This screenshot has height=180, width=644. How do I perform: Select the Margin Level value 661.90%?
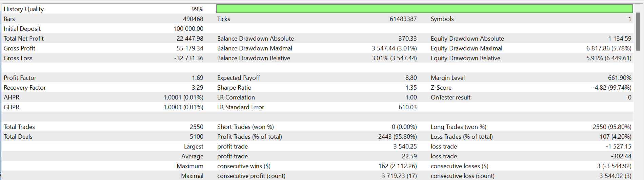[x=620, y=78]
